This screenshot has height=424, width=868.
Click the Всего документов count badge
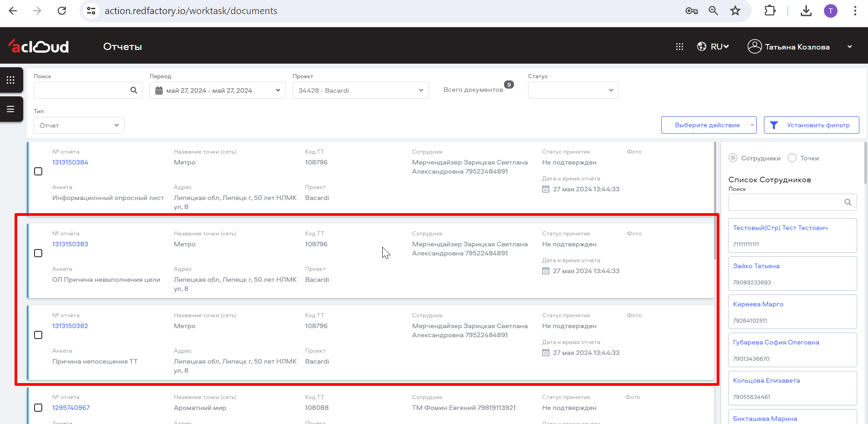(509, 85)
